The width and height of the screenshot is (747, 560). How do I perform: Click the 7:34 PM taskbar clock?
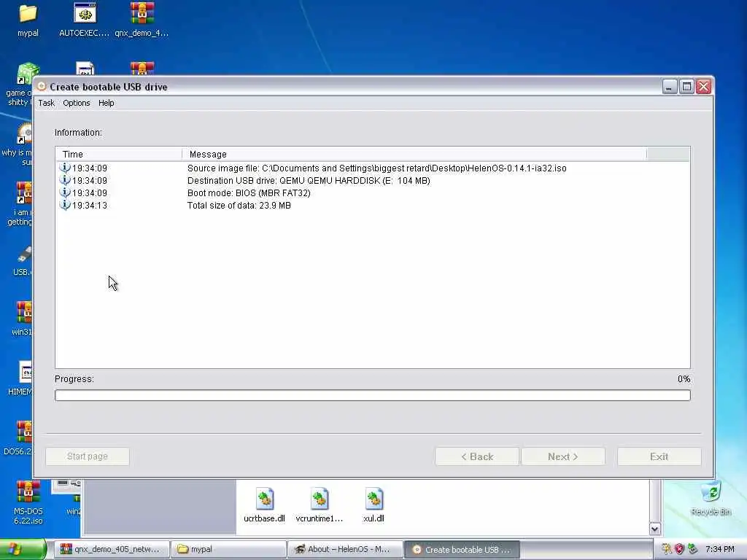coord(720,549)
